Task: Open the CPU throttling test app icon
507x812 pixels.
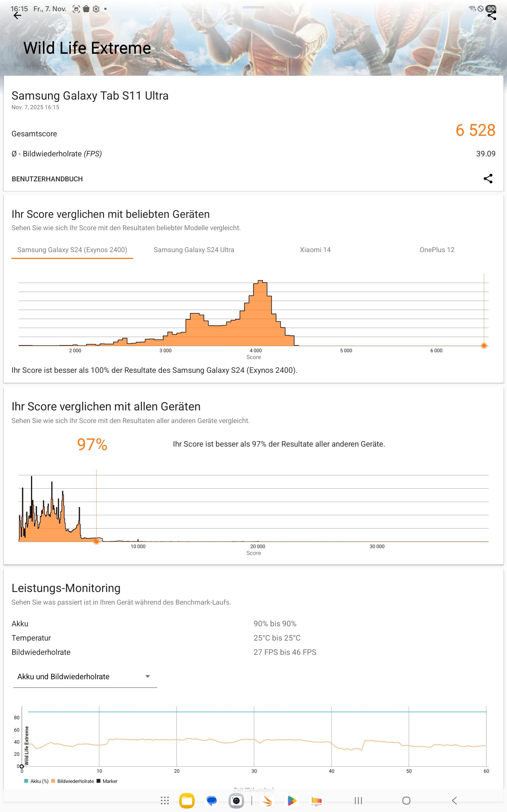Action: coord(316,800)
